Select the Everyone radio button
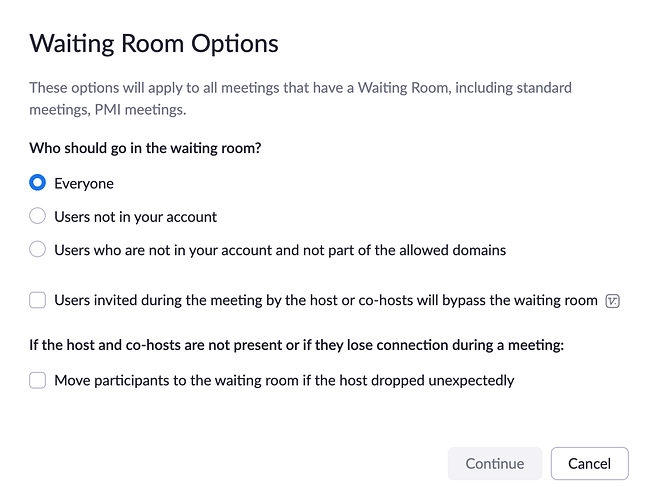 [x=38, y=183]
